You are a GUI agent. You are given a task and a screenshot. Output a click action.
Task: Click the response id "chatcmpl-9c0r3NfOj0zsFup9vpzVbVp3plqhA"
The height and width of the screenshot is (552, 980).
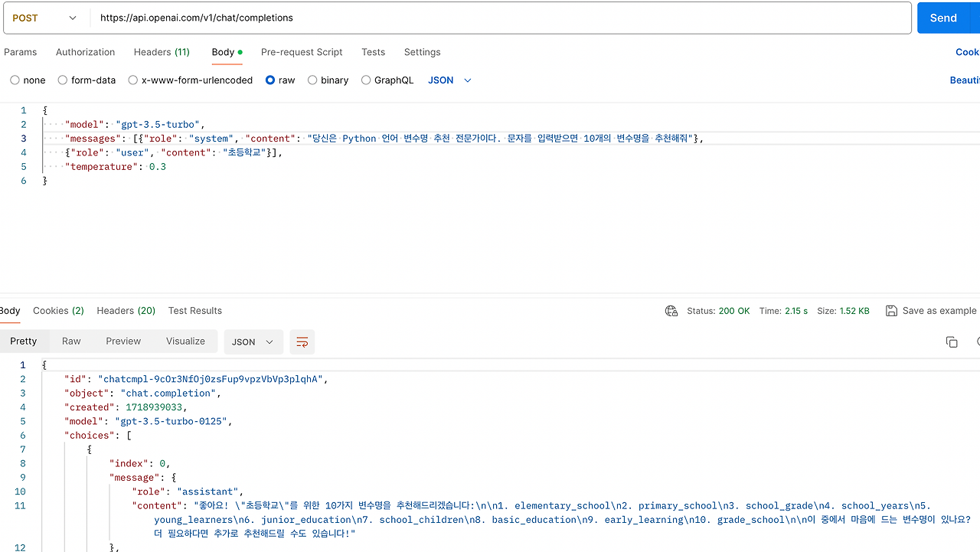click(x=212, y=379)
